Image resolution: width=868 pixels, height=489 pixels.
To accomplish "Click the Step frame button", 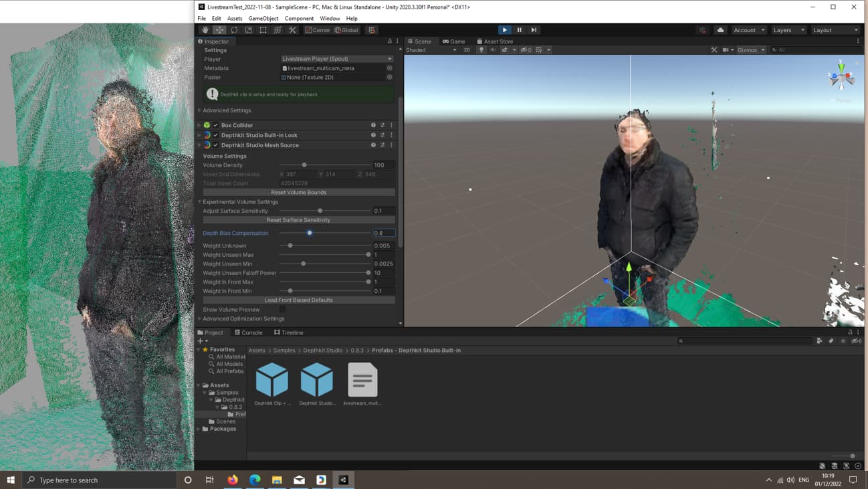I will click(x=534, y=30).
